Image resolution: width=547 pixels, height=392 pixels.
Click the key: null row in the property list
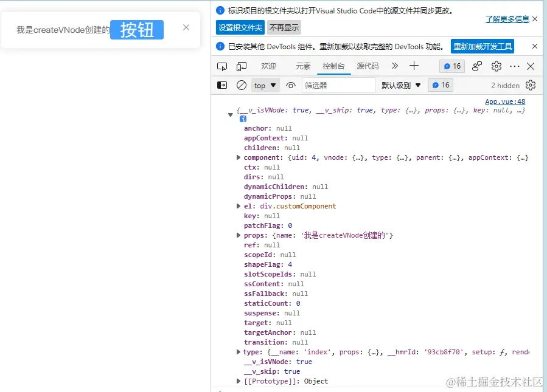(x=262, y=216)
